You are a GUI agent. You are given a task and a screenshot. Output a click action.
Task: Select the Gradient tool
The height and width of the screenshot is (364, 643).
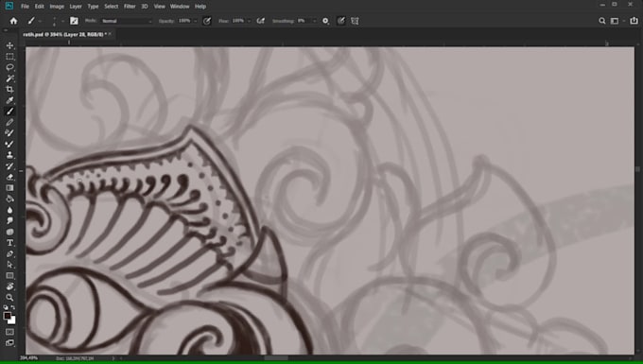click(9, 188)
